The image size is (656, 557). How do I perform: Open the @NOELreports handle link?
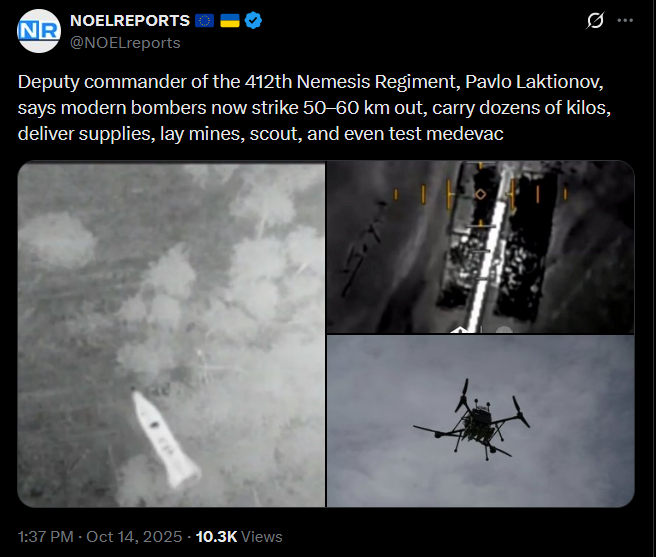pos(125,43)
